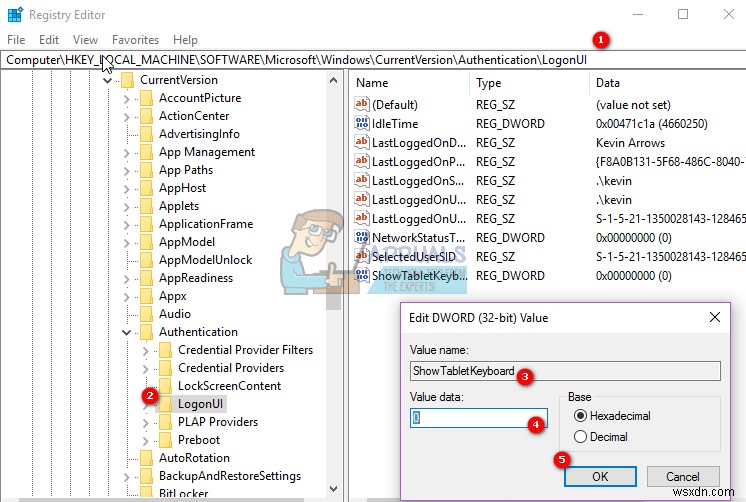746x502 pixels.
Task: Click the App Management folder icon
Action: [146, 152]
